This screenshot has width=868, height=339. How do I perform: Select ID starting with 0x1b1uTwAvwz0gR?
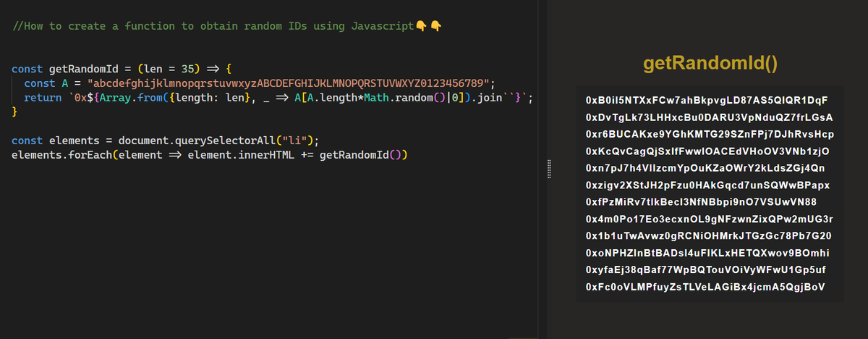[709, 236]
